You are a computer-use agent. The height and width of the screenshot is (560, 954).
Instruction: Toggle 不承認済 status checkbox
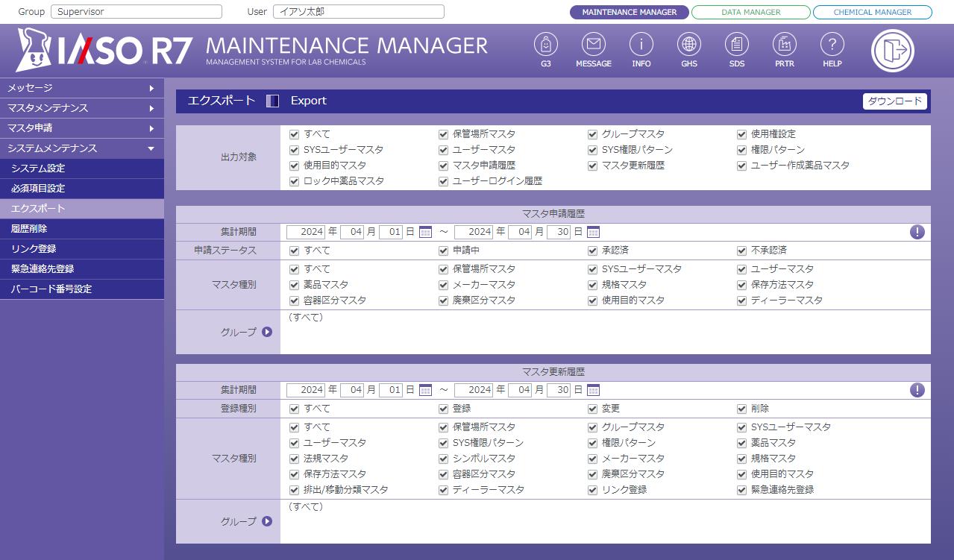point(741,251)
